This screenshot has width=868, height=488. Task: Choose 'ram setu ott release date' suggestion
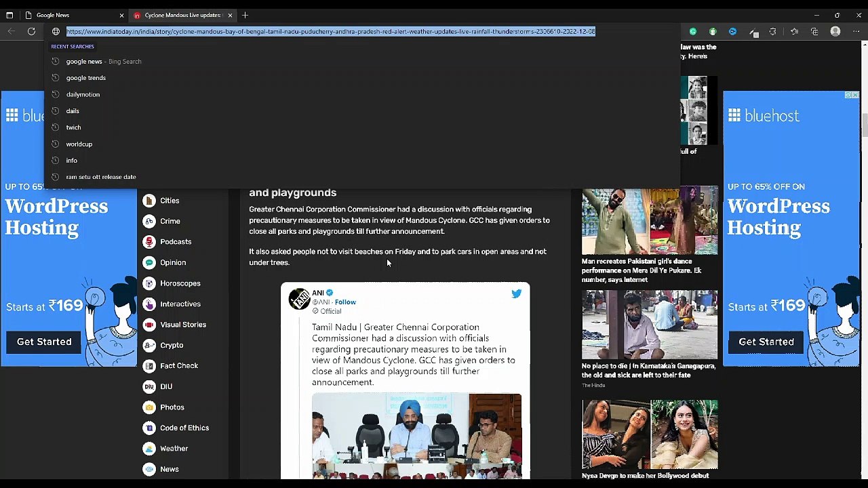point(362,177)
